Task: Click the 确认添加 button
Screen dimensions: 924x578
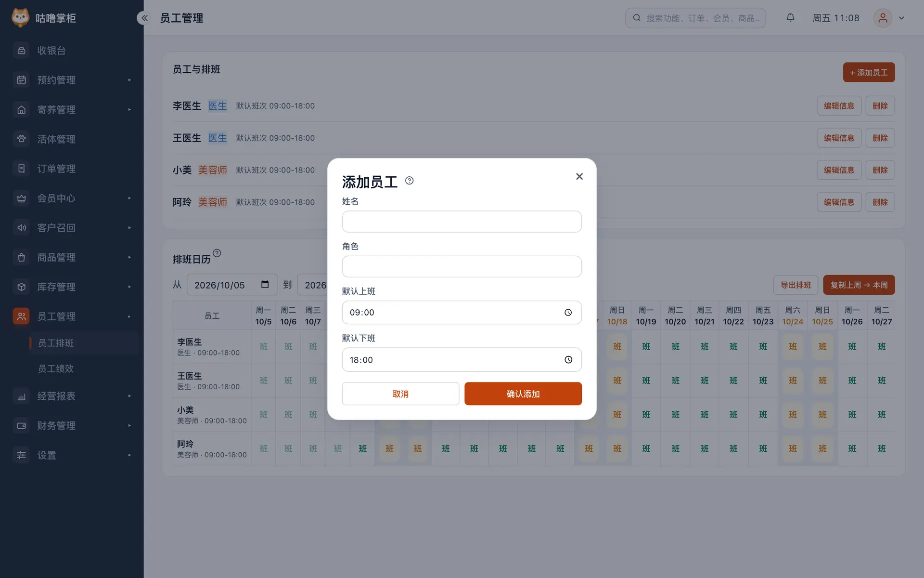Action: pyautogui.click(x=523, y=394)
